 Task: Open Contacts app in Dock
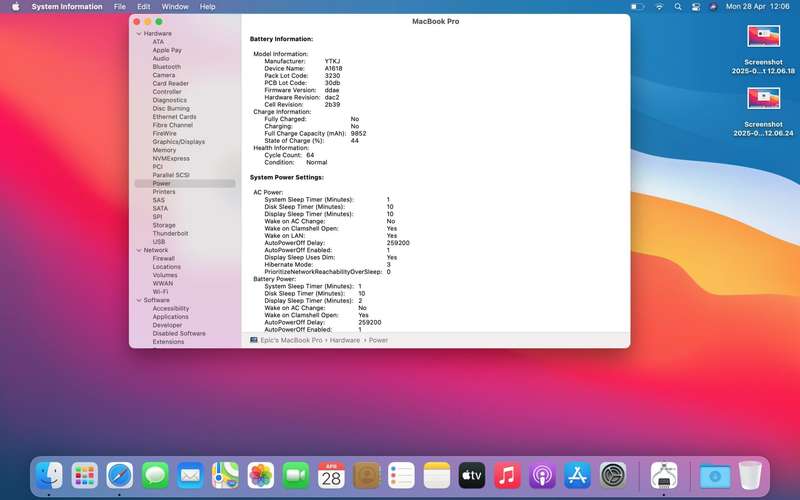366,476
